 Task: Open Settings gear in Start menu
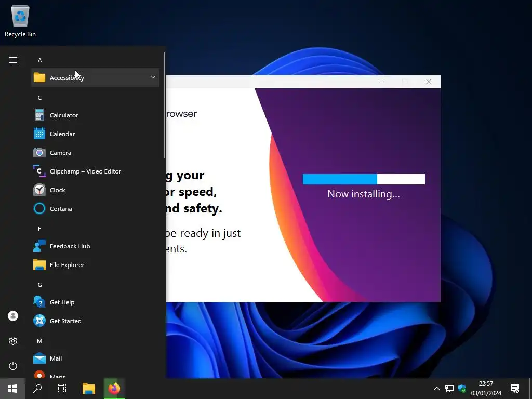[x=13, y=341]
